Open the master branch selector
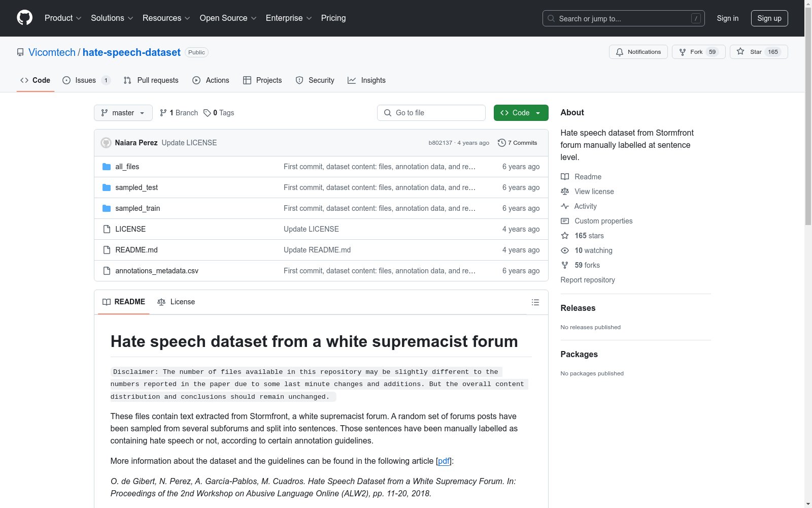The width and height of the screenshot is (812, 508). 123,113
